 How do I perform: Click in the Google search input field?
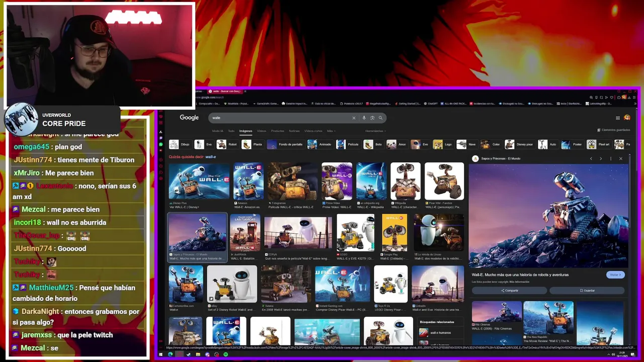[279, 118]
